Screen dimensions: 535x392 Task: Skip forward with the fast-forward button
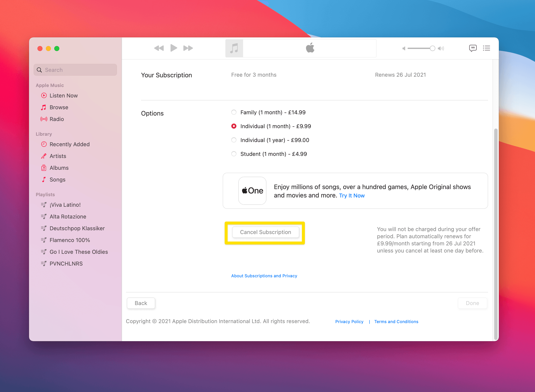[188, 48]
